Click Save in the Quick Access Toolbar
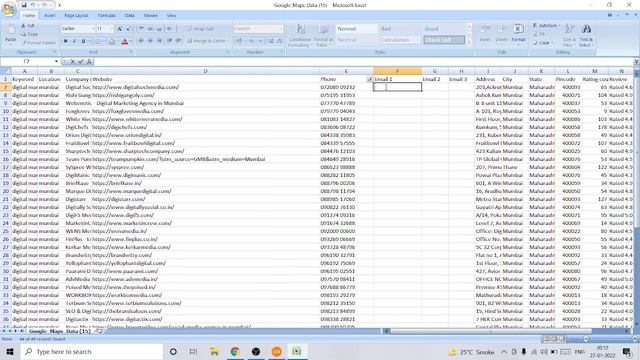Viewport: 640px width, 360px height. (x=24, y=5)
